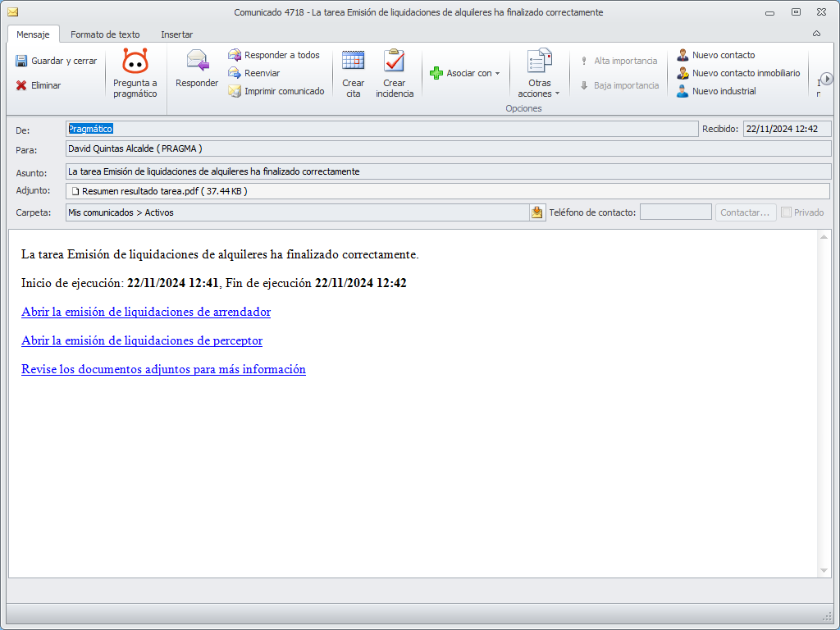This screenshot has width=840, height=630.
Task: Open Pregunta a pragmático robot icon
Action: 135,61
